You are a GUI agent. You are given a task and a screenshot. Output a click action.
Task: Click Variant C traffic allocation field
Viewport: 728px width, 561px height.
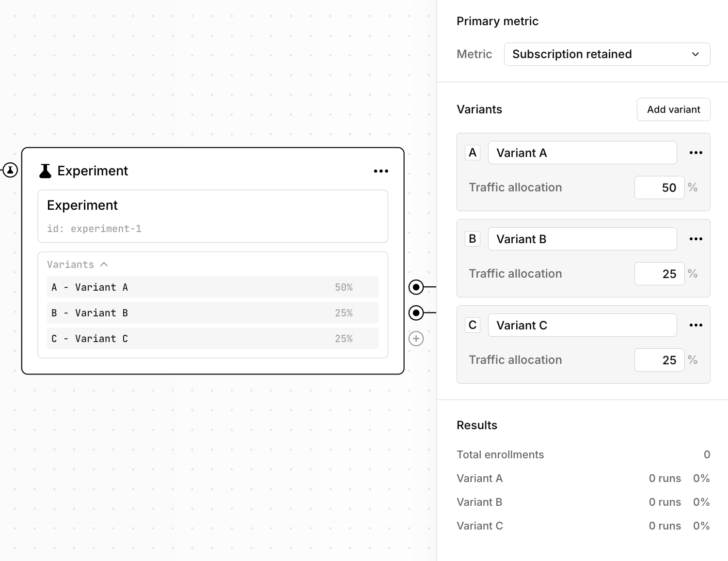[x=659, y=360]
